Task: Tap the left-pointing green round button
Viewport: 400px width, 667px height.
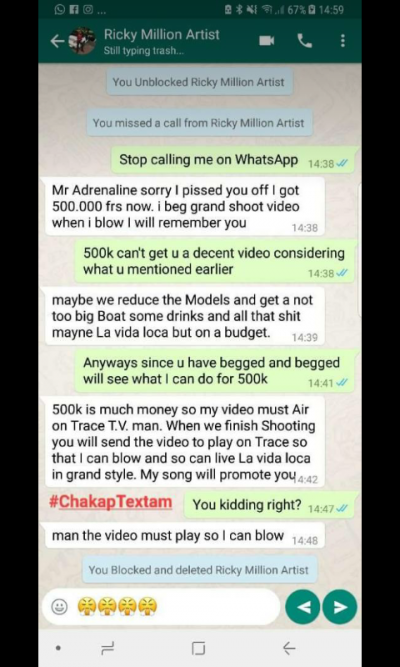Action: (303, 607)
